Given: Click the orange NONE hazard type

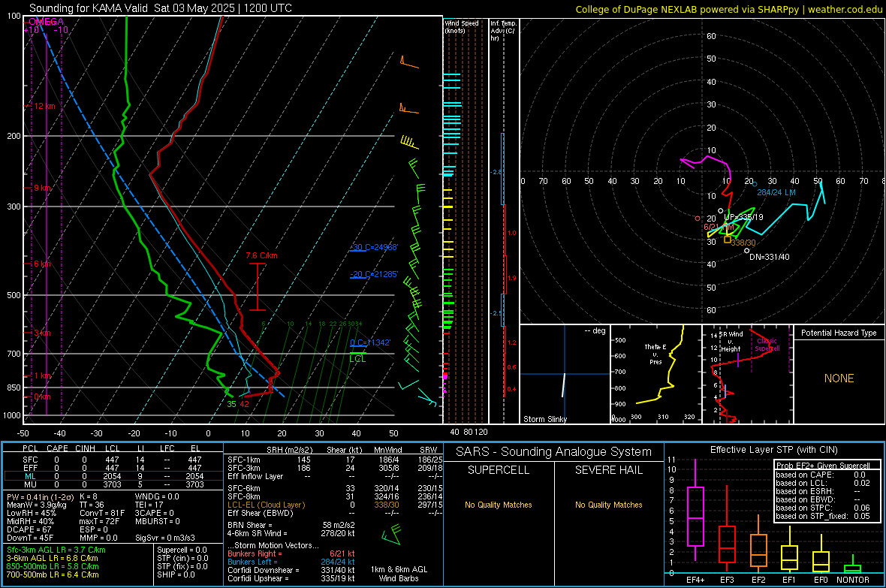Looking at the screenshot, I should pyautogui.click(x=839, y=378).
